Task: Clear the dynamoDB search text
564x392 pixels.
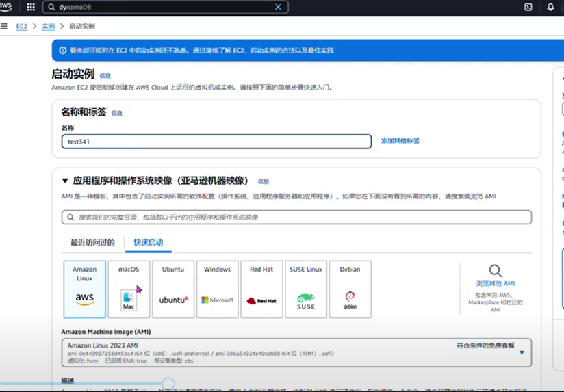Action: coord(278,7)
